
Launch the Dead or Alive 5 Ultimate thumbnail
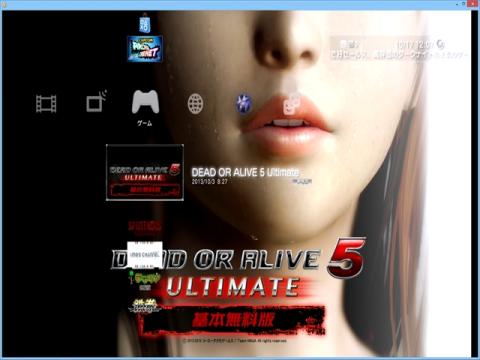pos(145,172)
